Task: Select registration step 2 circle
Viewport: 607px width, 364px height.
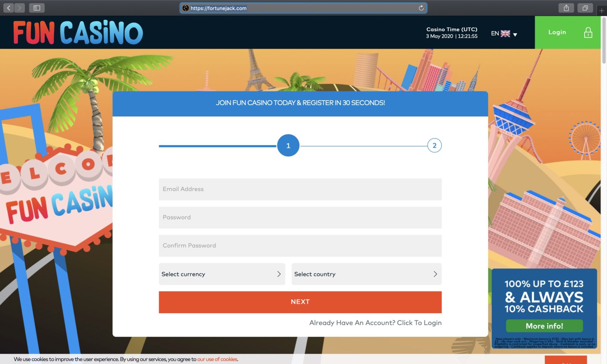Action: coord(434,145)
